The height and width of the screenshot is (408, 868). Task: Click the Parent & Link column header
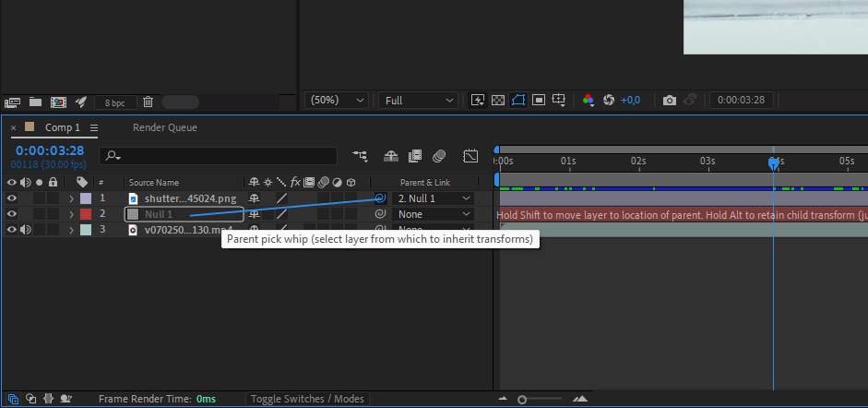[x=425, y=182]
